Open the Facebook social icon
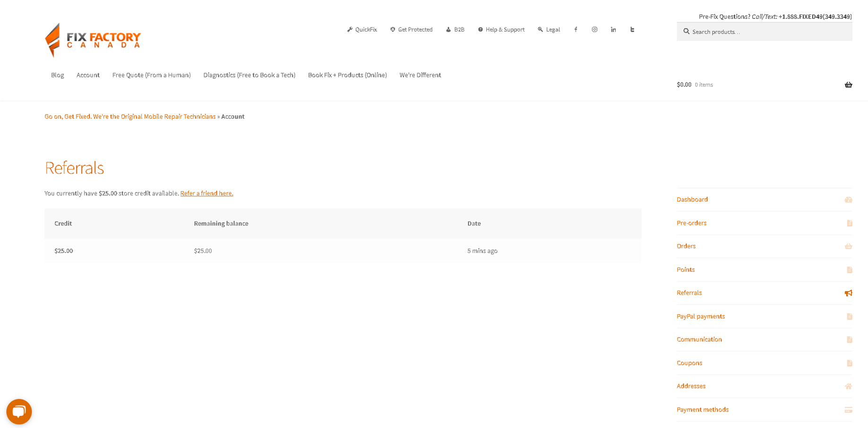The image size is (868, 428). click(x=576, y=29)
